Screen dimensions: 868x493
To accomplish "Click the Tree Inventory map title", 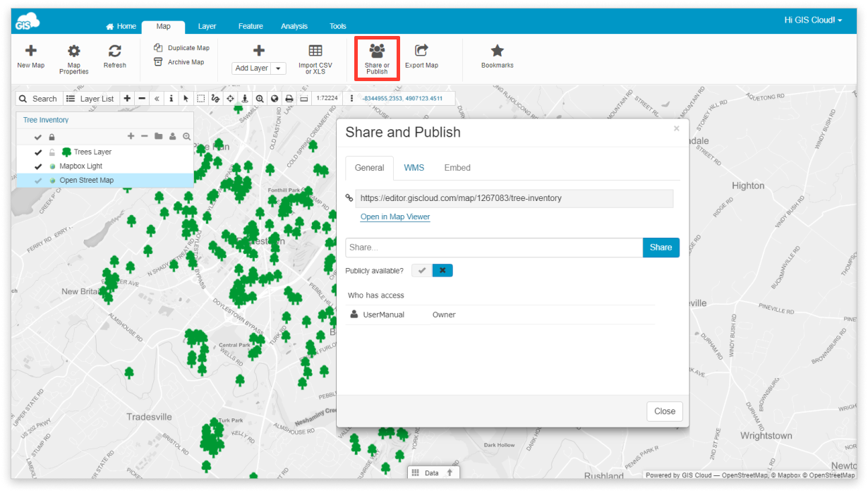I will pyautogui.click(x=46, y=120).
